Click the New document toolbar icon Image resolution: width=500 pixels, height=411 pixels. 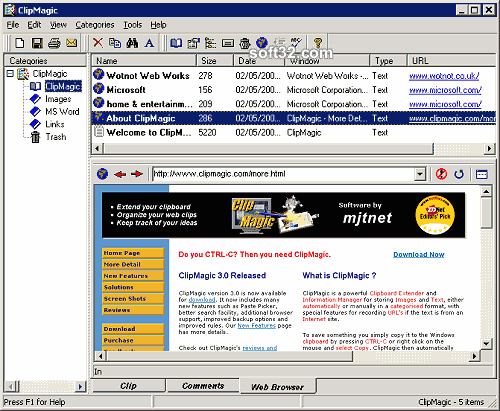[20, 43]
